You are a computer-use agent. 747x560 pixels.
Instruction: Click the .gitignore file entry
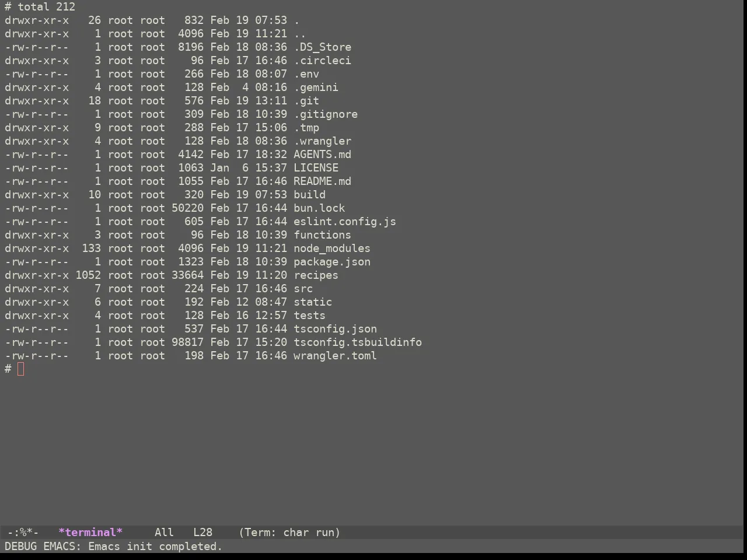point(326,114)
